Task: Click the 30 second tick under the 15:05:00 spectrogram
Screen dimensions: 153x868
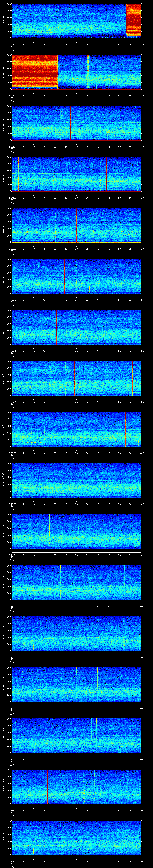Action: coord(77,249)
